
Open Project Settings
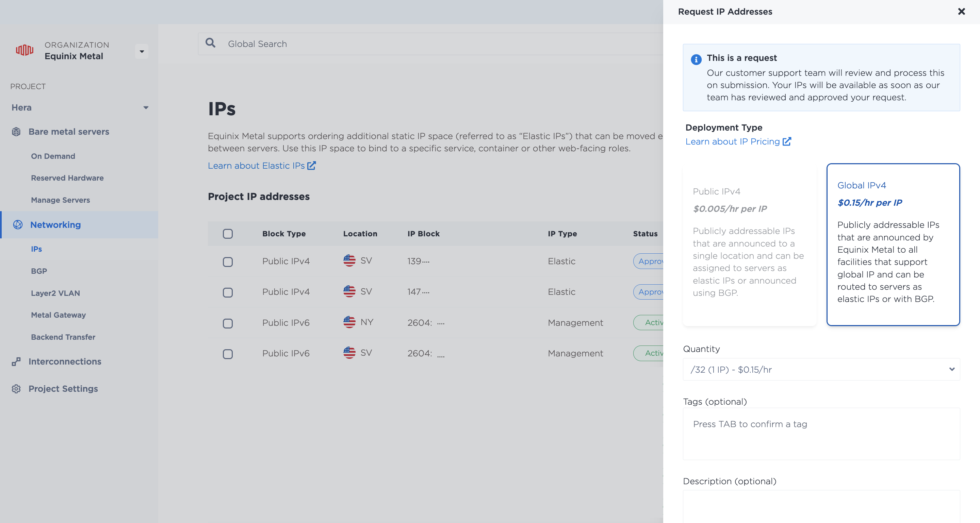[63, 389]
